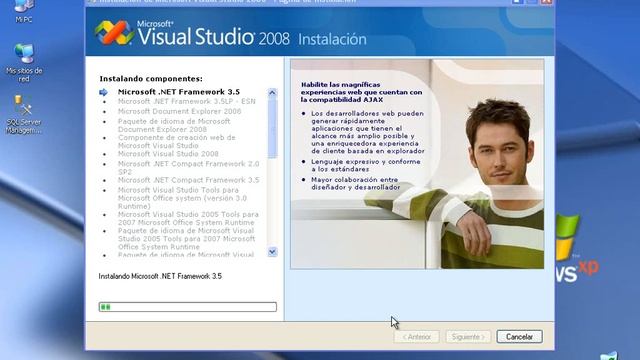
Task: Select 'Microsoft Visual Studio 2008' list entry
Action: pos(168,154)
